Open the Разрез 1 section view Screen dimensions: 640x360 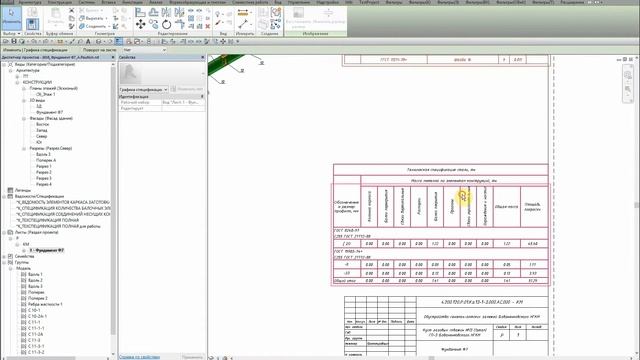point(44,166)
